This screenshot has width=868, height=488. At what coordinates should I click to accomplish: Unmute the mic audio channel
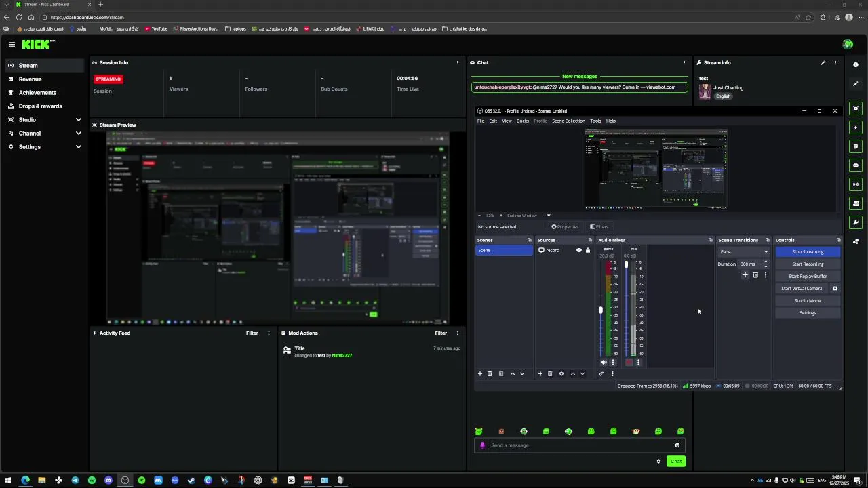[629, 363]
